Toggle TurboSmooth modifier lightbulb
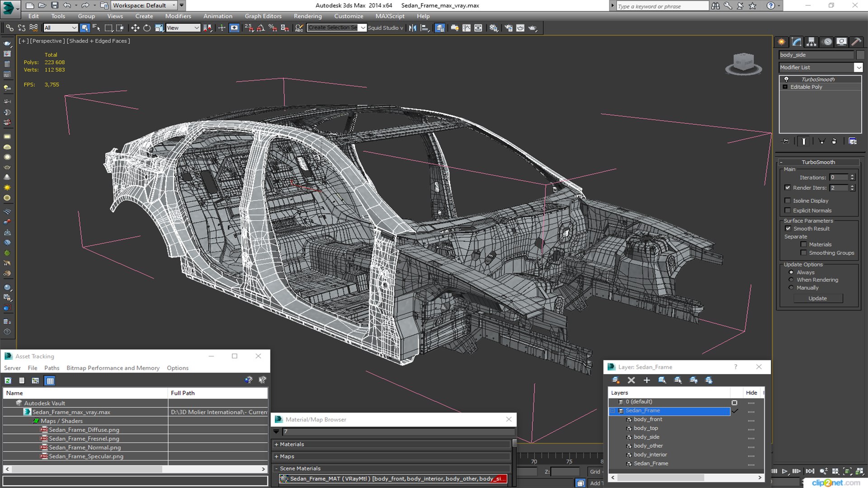 click(x=786, y=80)
